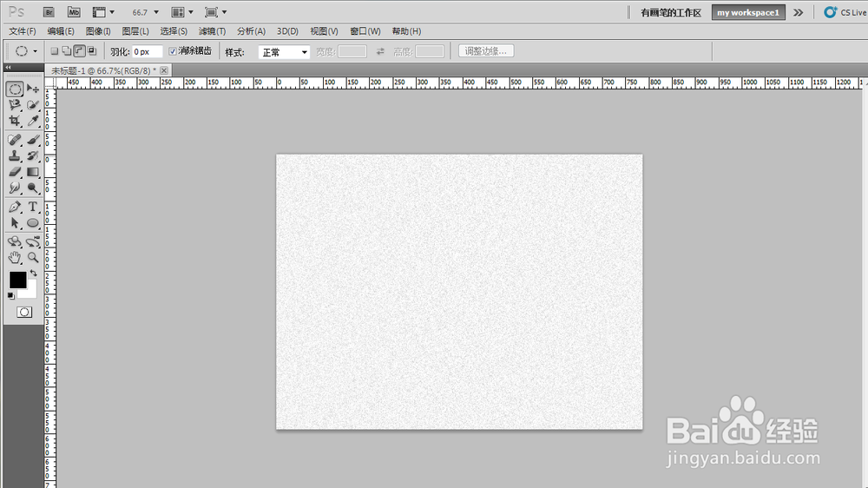This screenshot has width=868, height=488.
Task: Select the 3D Object Rotate tool
Action: coord(15,241)
